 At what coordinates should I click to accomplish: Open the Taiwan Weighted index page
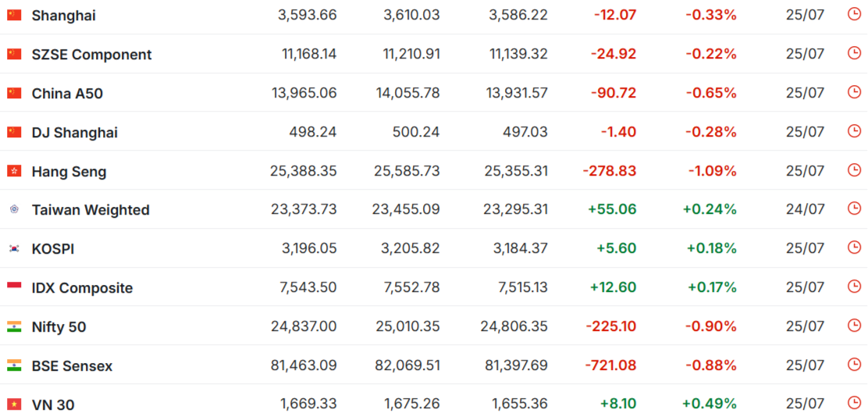click(91, 210)
